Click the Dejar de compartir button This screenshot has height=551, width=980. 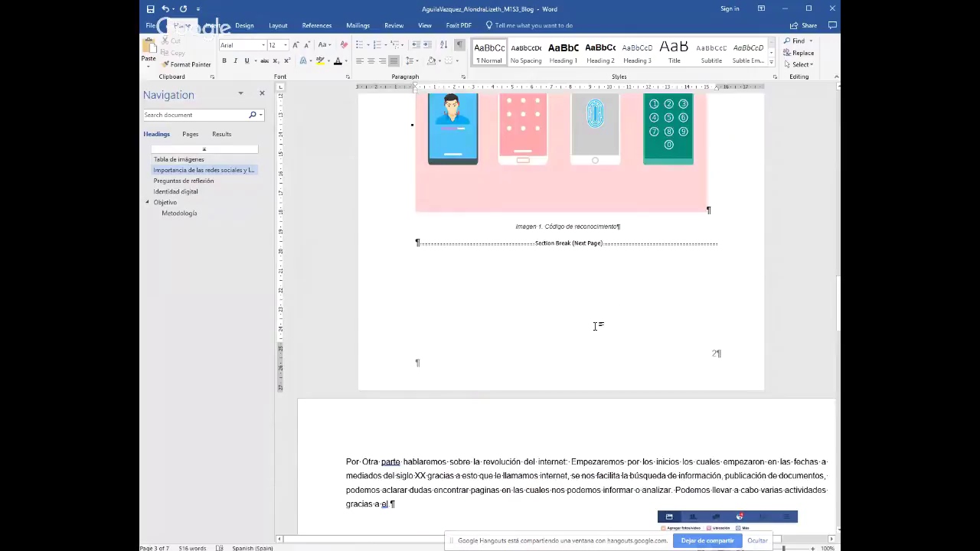(707, 540)
